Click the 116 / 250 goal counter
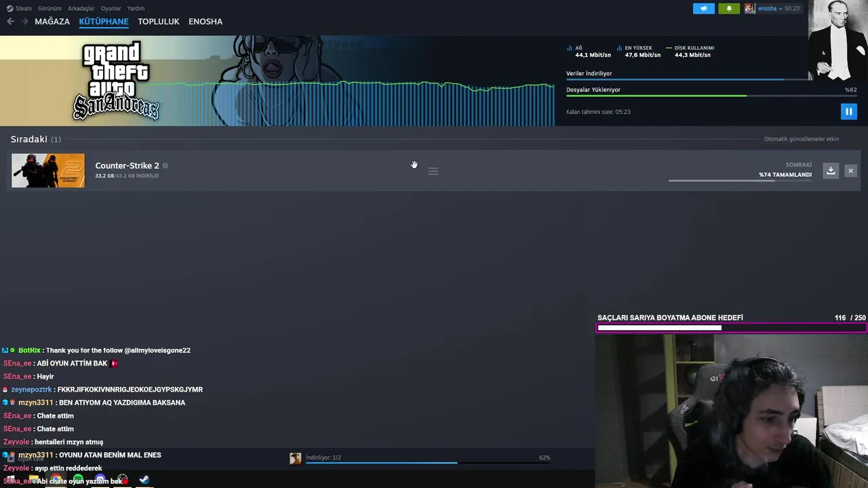The height and width of the screenshot is (488, 868). (850, 318)
